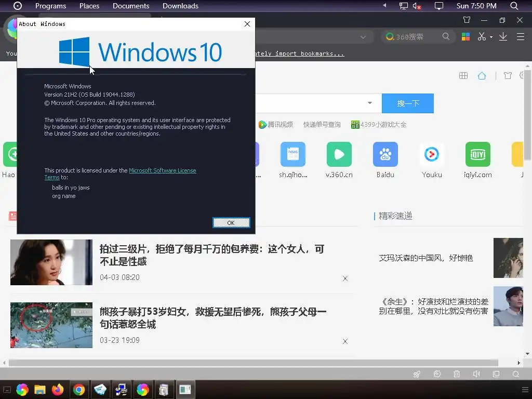532x399 pixels.
Task: Open the Programs menu
Action: pos(50,6)
